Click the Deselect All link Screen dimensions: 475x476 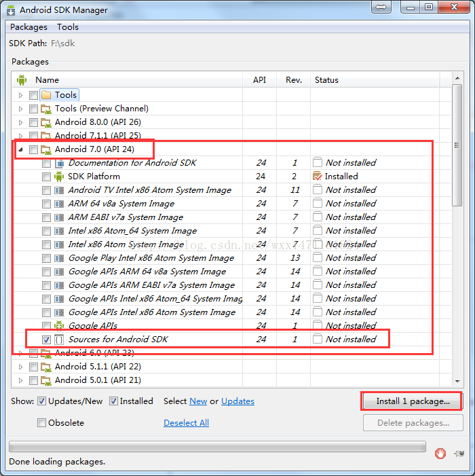pos(186,423)
